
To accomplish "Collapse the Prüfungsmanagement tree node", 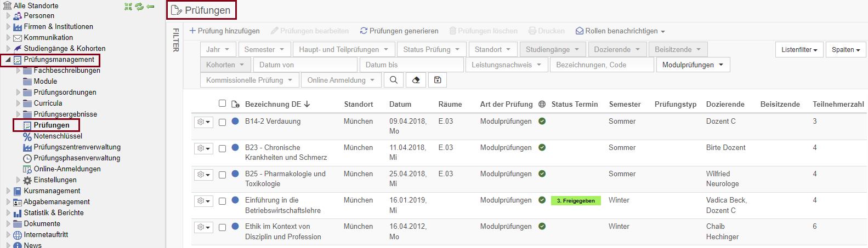I will coord(8,60).
